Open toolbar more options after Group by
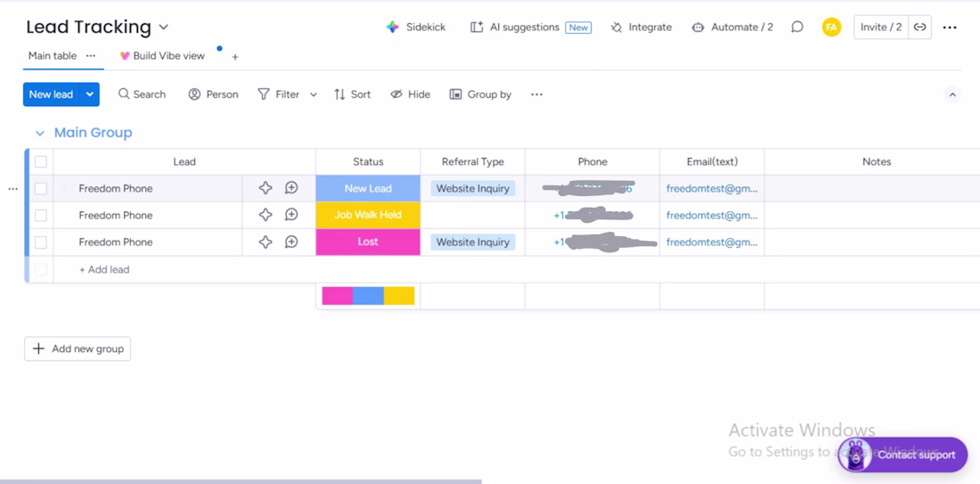The width and height of the screenshot is (980, 484). click(536, 94)
